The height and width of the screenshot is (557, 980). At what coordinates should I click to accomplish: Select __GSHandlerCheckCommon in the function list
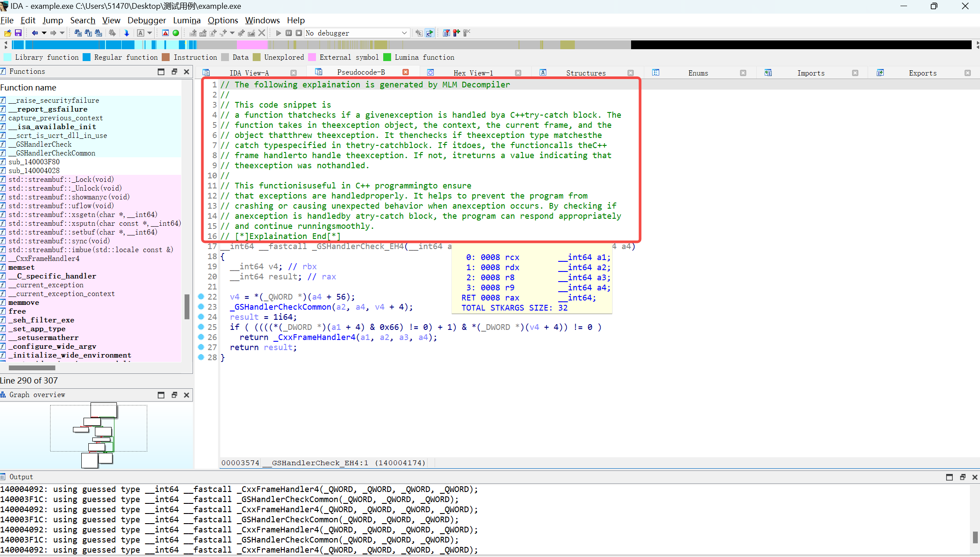coord(52,153)
